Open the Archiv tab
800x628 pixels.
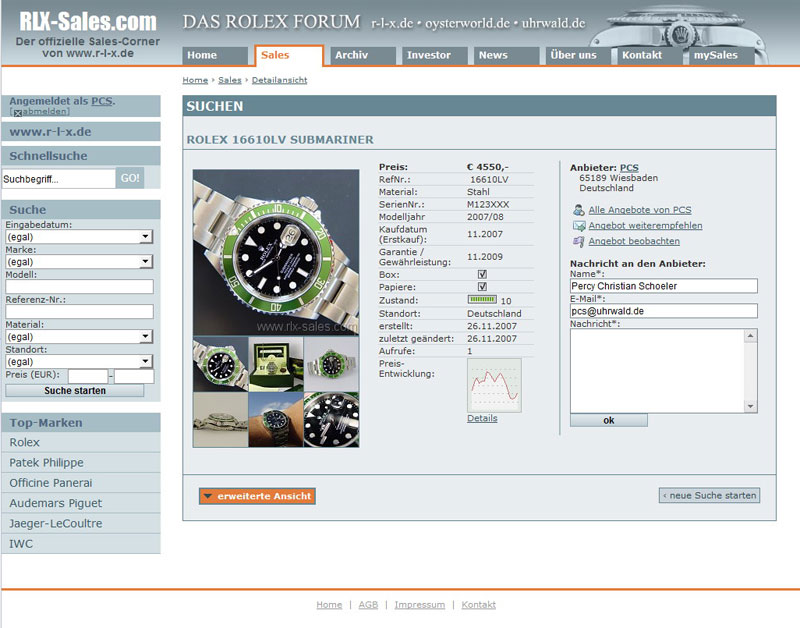click(363, 55)
